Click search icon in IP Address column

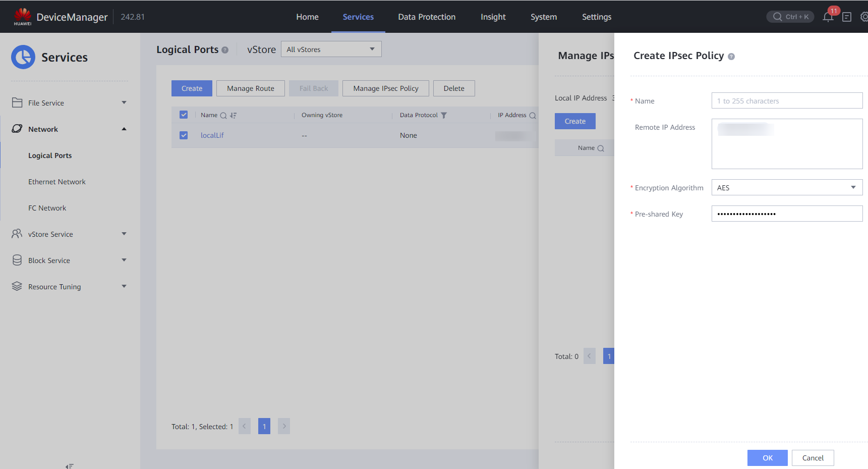tap(533, 116)
